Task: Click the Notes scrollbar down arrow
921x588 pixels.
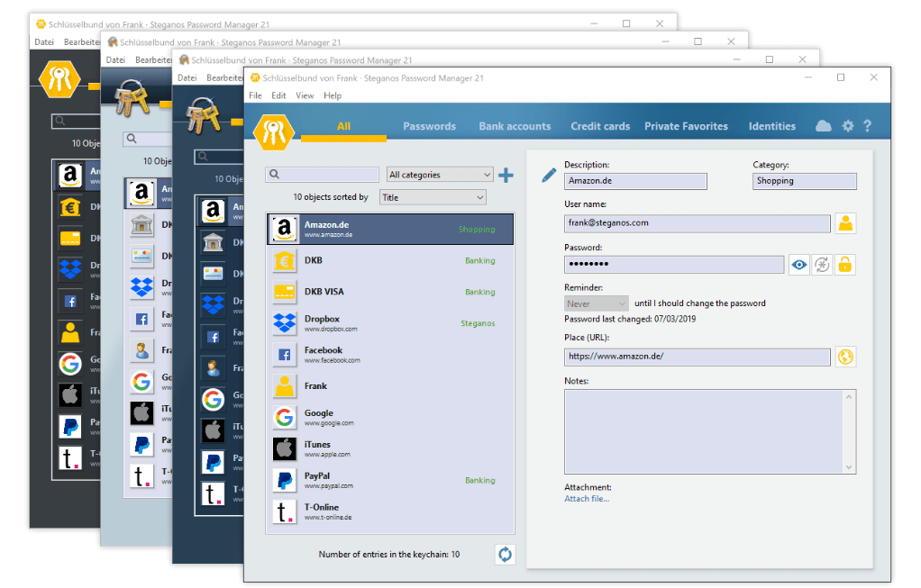Action: 849,467
